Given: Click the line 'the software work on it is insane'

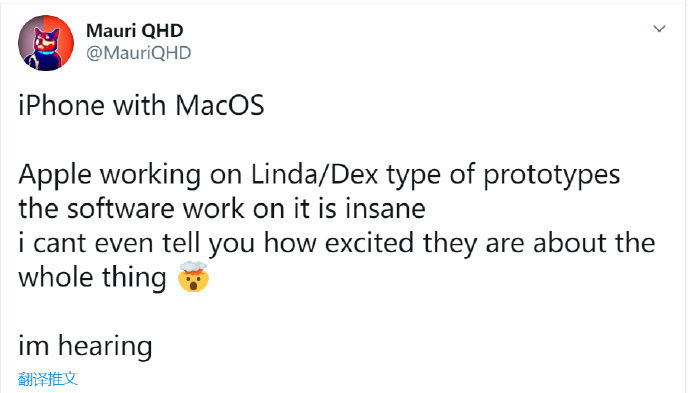Looking at the screenshot, I should coord(222,209).
